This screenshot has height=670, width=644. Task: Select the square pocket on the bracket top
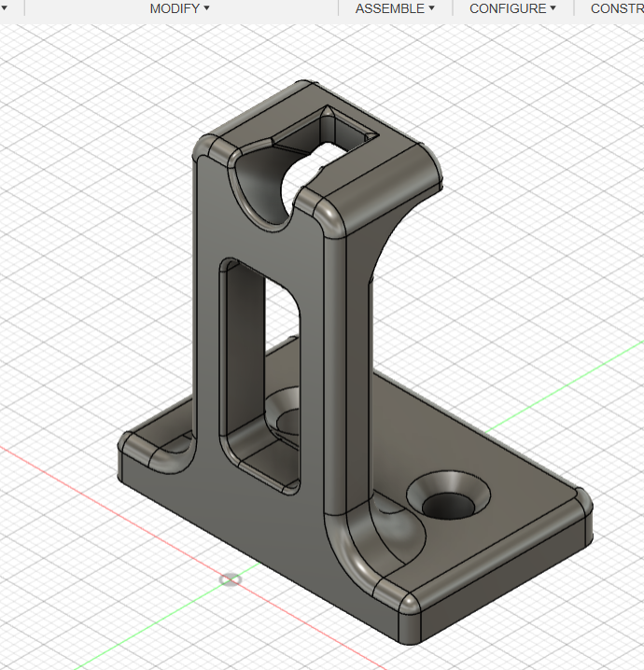pyautogui.click(x=329, y=127)
